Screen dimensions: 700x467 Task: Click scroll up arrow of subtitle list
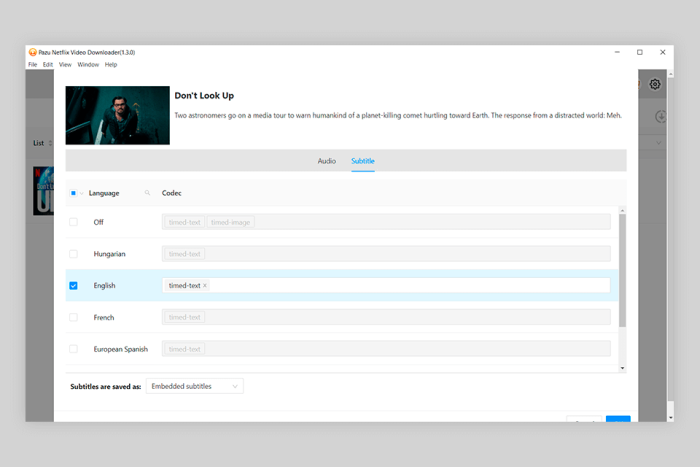pos(622,211)
